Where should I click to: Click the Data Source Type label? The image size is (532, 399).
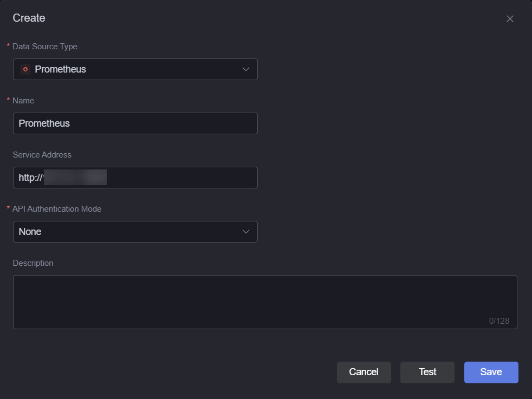pos(45,47)
